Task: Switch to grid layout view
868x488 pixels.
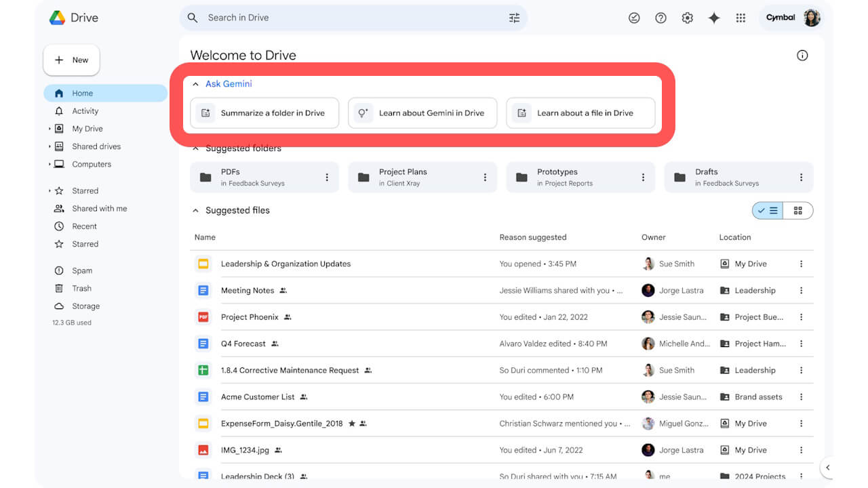Action: click(x=797, y=211)
